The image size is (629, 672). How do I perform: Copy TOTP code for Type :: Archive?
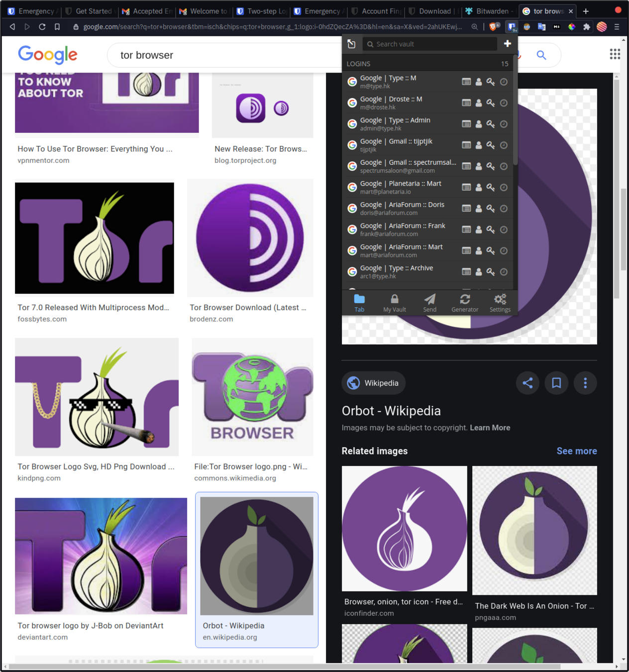504,272
